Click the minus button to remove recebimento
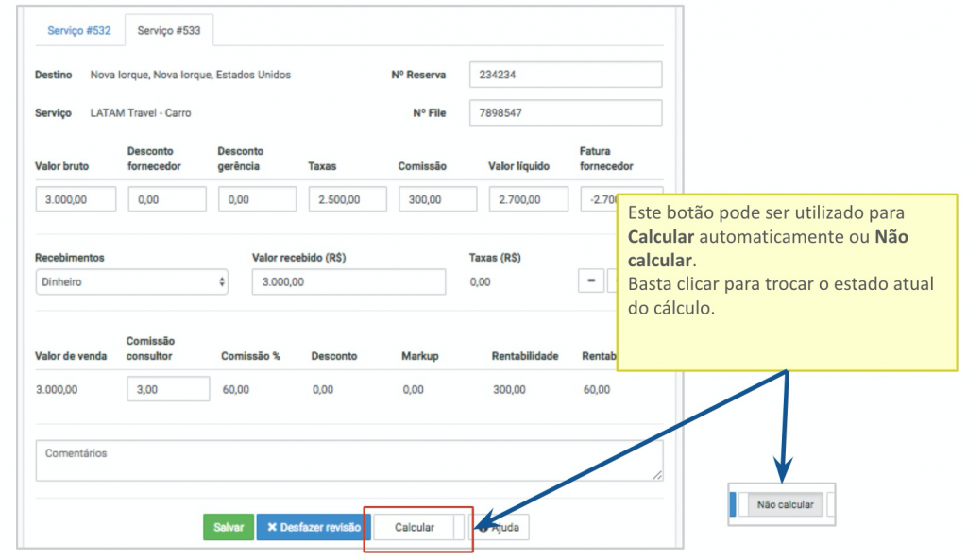 [x=591, y=280]
